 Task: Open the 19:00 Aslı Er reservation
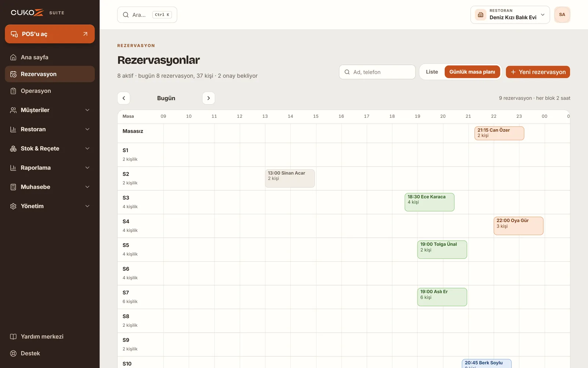(x=442, y=297)
